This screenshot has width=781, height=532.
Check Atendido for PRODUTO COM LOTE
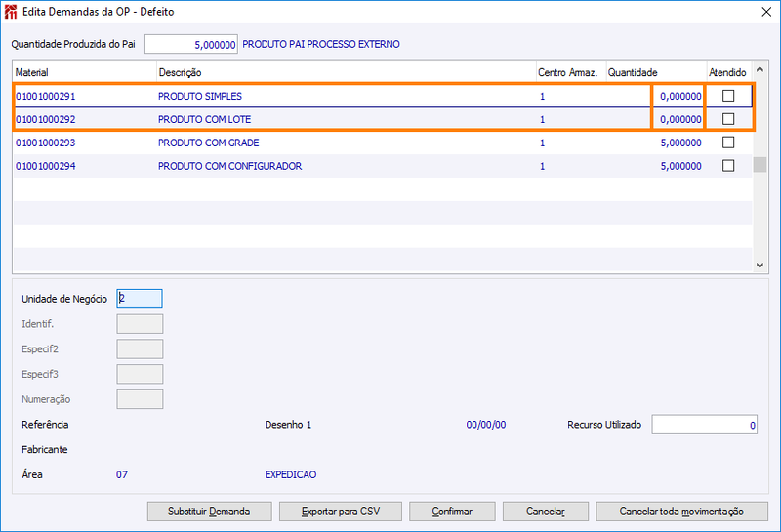point(728,118)
